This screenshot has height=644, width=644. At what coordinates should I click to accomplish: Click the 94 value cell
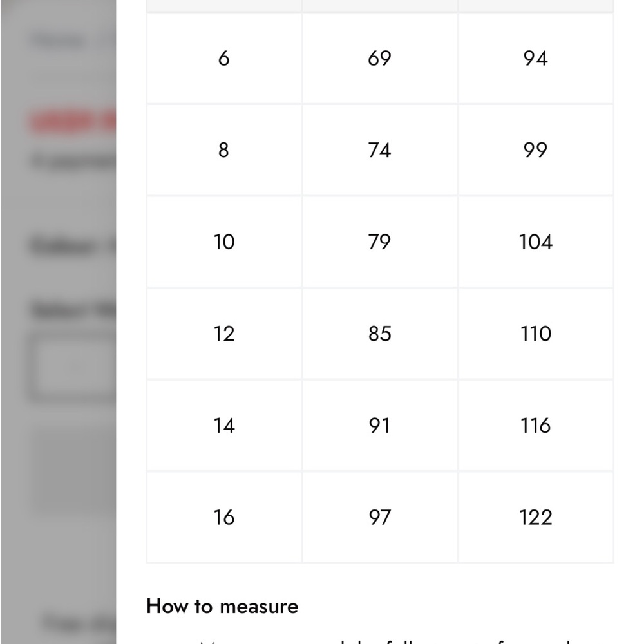click(x=536, y=58)
